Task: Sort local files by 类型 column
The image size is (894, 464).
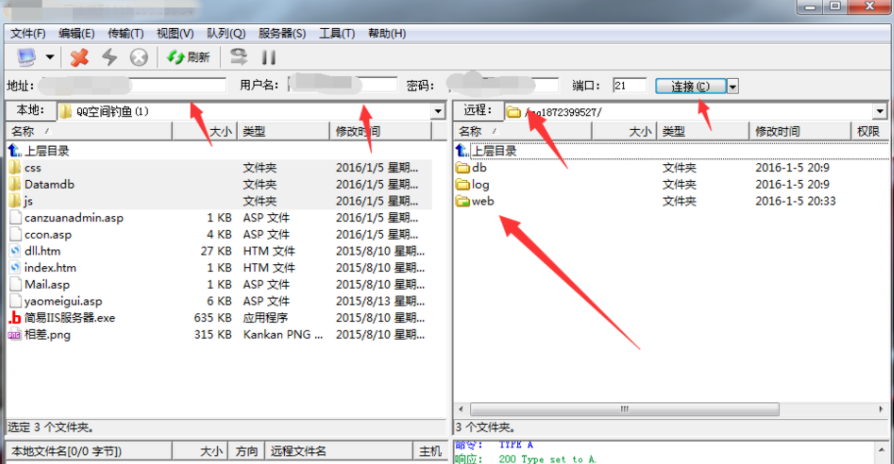Action: coord(283,132)
